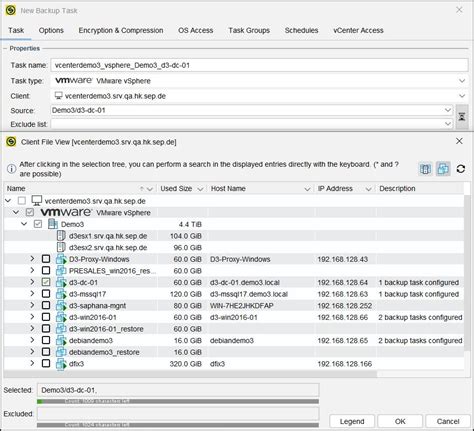Toggle the VM view icon beside refresh
This screenshot has height=431, width=474.
pyautogui.click(x=443, y=169)
